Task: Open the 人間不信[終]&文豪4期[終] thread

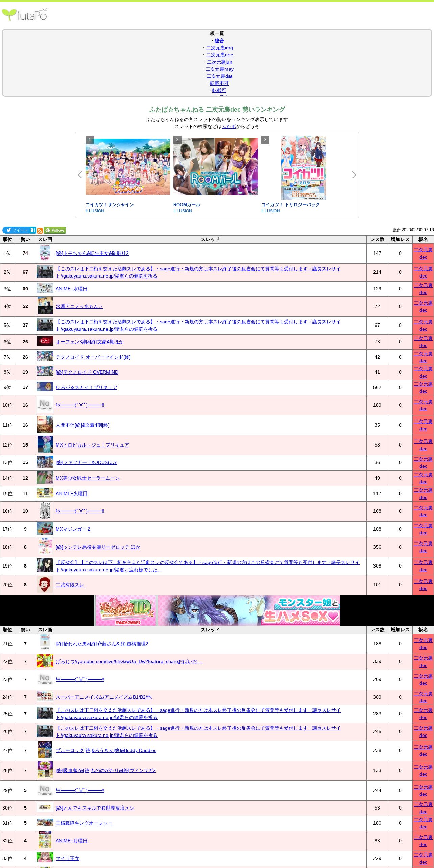Action: [x=82, y=425]
